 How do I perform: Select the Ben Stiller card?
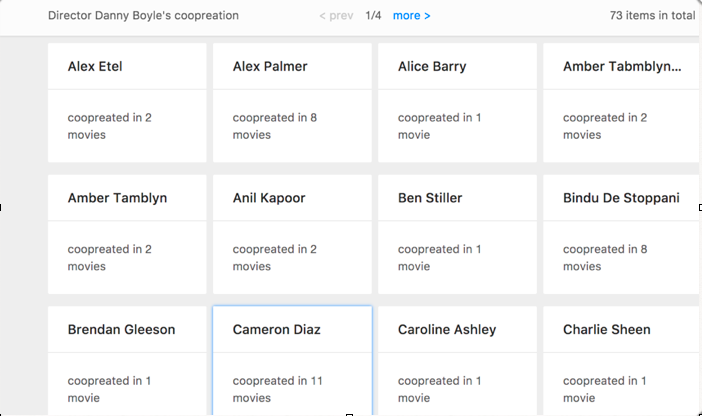(457, 234)
